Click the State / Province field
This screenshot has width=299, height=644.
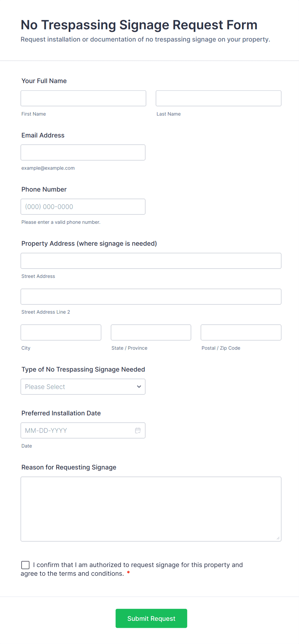point(151,332)
